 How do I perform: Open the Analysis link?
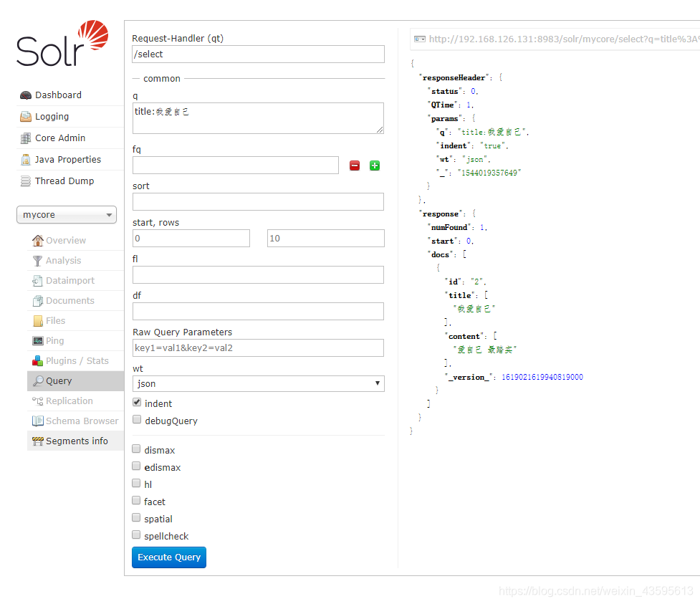63,260
